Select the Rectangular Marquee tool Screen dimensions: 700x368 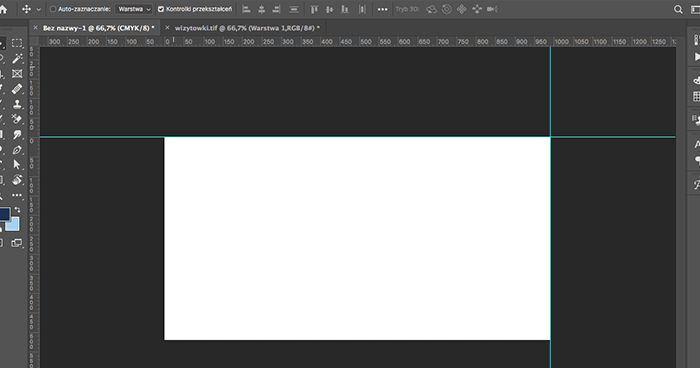tap(17, 43)
